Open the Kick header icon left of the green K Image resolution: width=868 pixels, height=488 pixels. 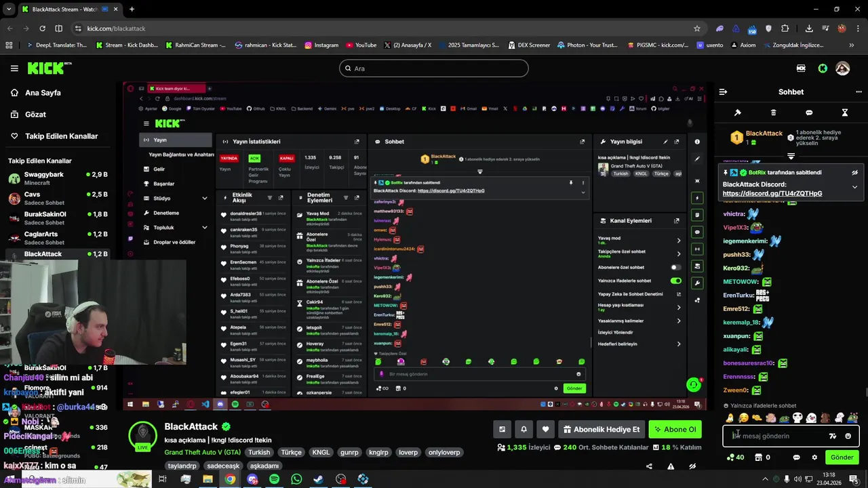tap(801, 68)
